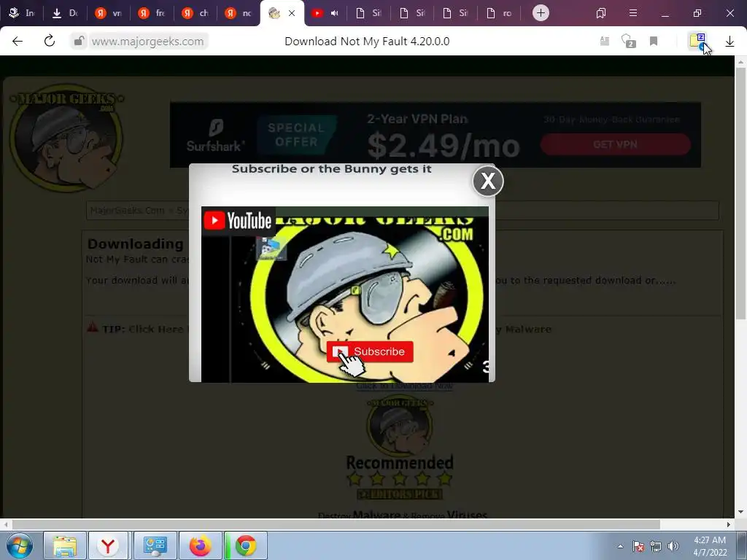Open the Control Panel taskbar icon
This screenshot has height=560, width=747.
[x=155, y=545]
